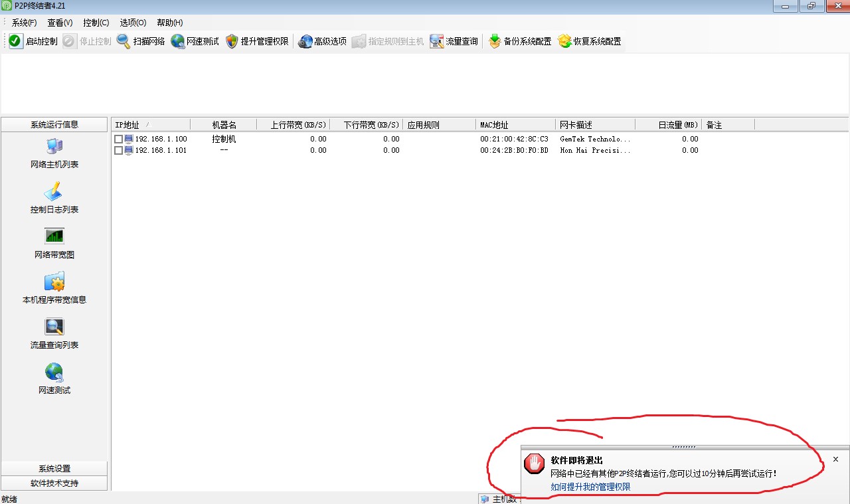Sort by the MAC地址 column header

[516, 125]
